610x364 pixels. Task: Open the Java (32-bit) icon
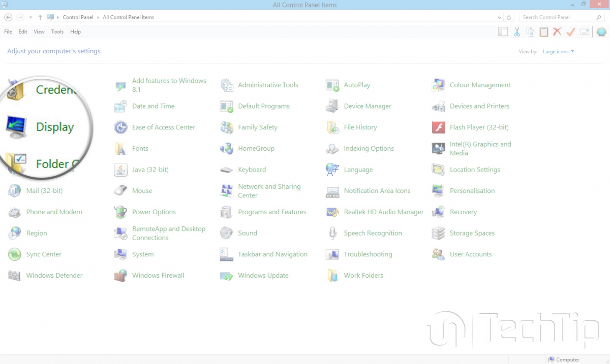pyautogui.click(x=120, y=170)
